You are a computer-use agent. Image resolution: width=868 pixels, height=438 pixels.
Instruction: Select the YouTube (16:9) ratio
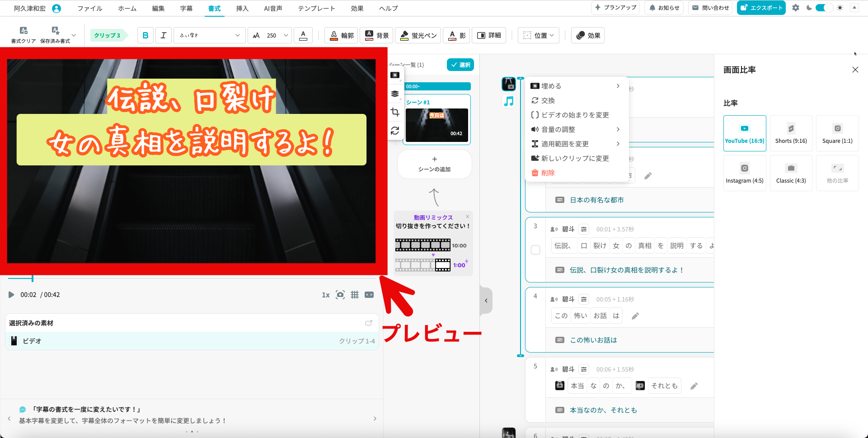(x=745, y=133)
